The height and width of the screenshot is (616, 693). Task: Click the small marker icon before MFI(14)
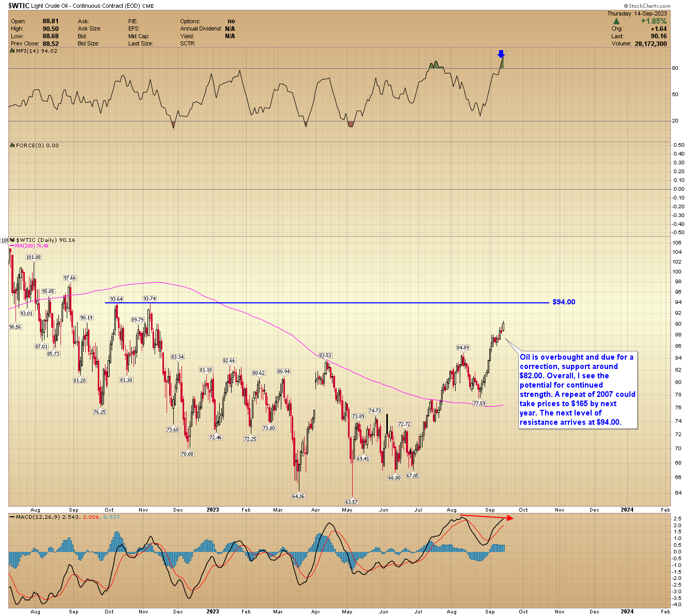coord(12,51)
